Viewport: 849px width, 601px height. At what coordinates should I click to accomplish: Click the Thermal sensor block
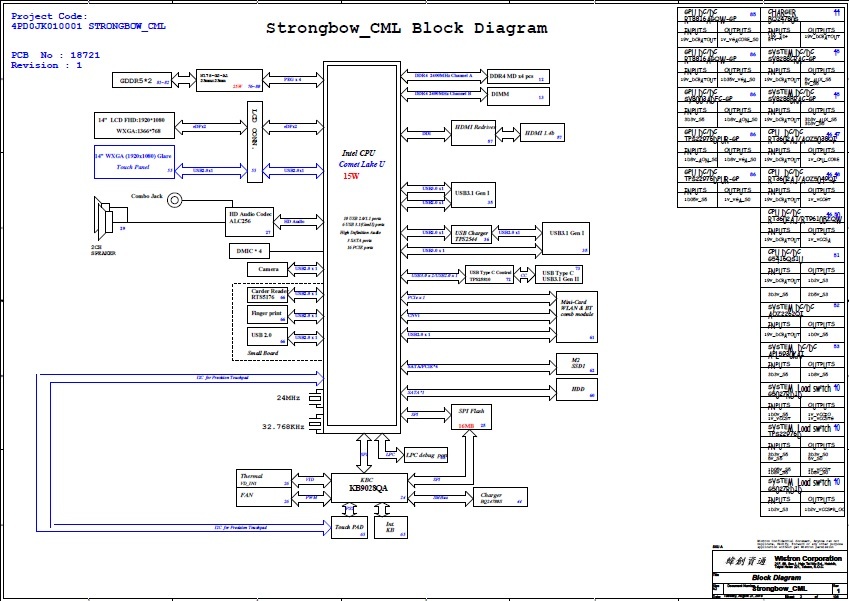(x=264, y=479)
